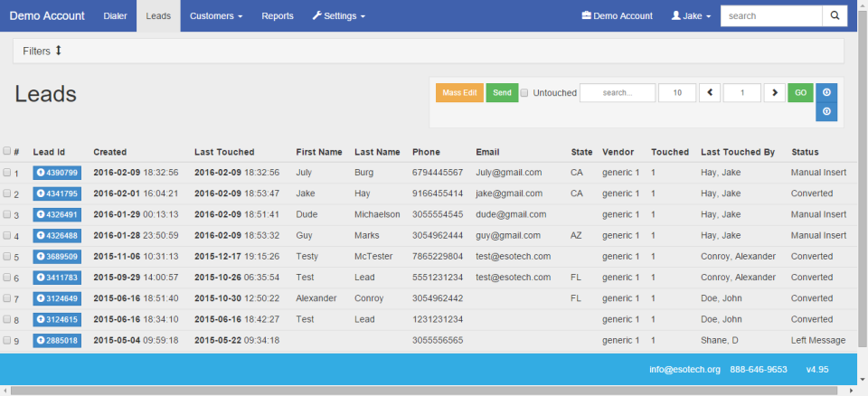Focus the top navigation search field

click(771, 16)
